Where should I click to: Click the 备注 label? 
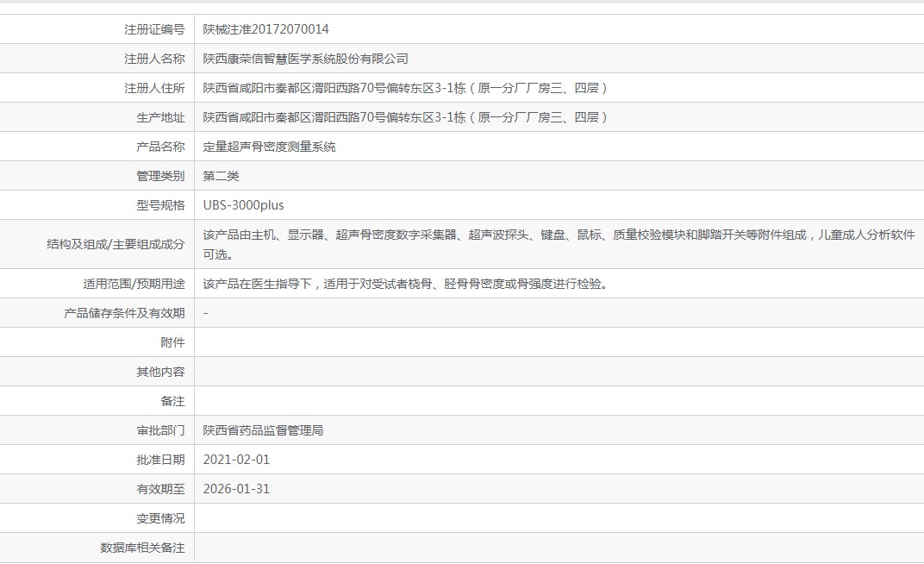pyautogui.click(x=172, y=401)
